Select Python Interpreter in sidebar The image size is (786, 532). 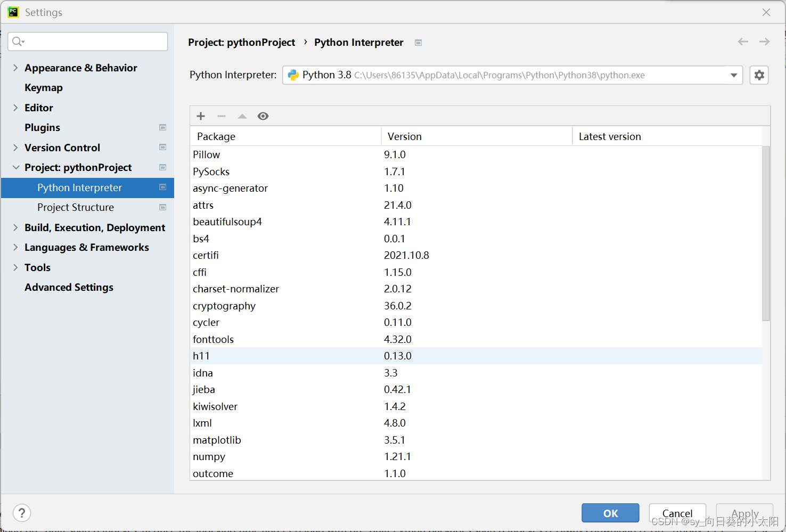pyautogui.click(x=87, y=187)
